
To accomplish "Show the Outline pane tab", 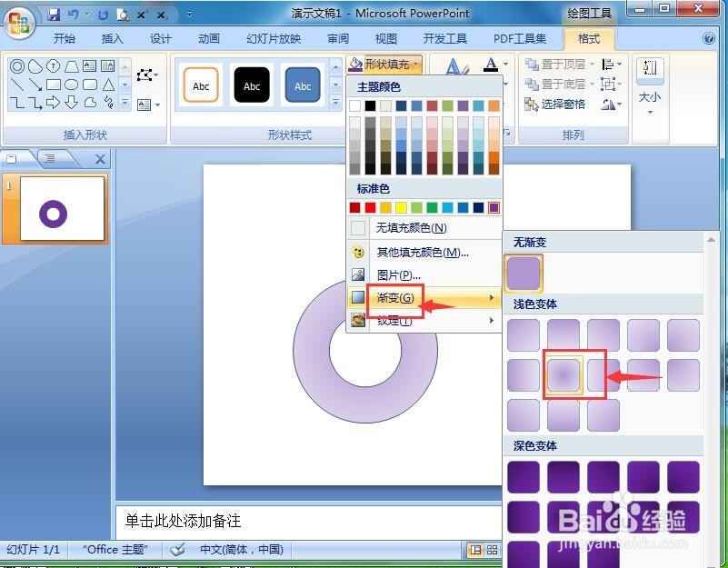I will pyautogui.click(x=51, y=159).
